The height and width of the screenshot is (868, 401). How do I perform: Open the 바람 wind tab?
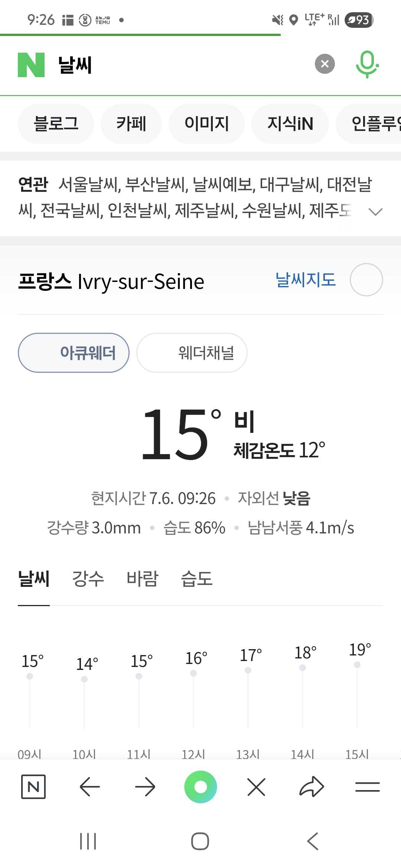click(x=142, y=579)
